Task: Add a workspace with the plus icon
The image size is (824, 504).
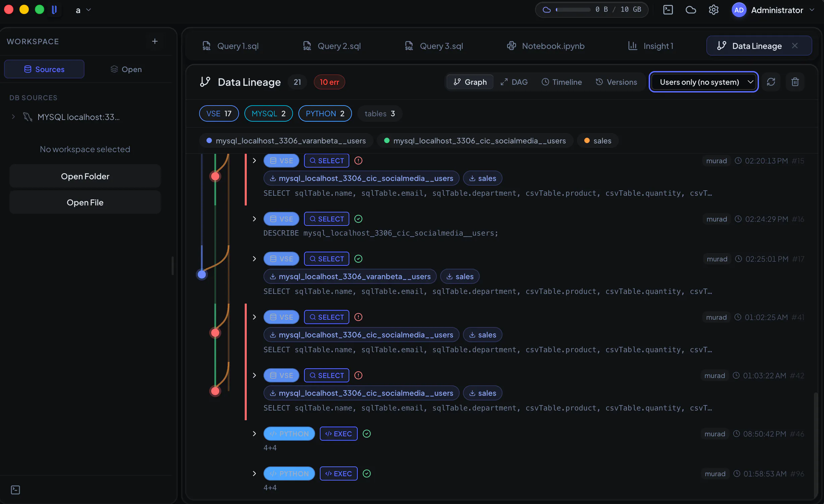Action: click(155, 41)
